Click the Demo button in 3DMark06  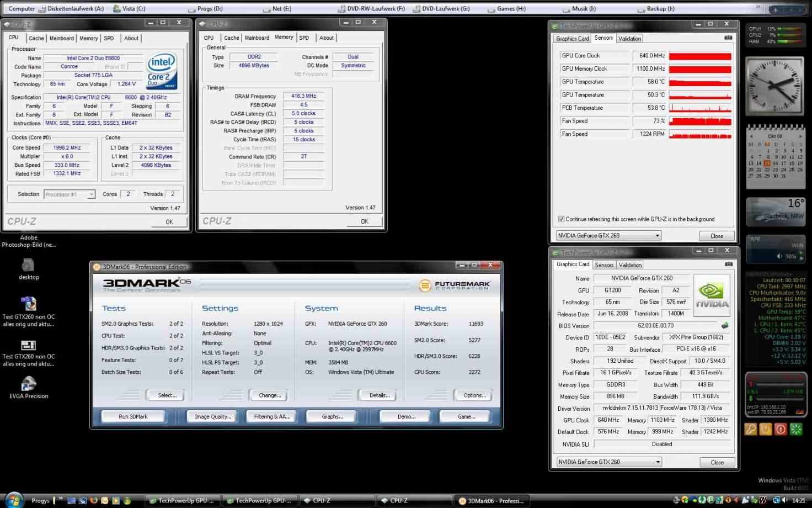pos(406,416)
